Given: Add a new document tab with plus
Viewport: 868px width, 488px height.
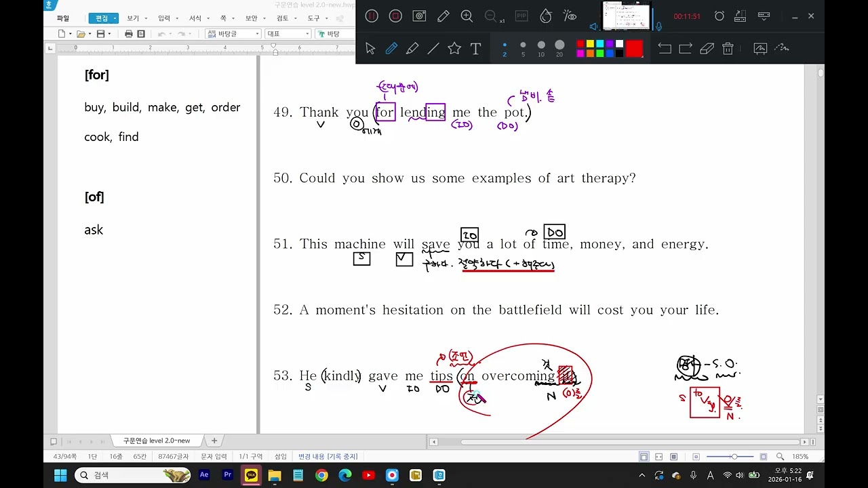Looking at the screenshot, I should tap(214, 441).
